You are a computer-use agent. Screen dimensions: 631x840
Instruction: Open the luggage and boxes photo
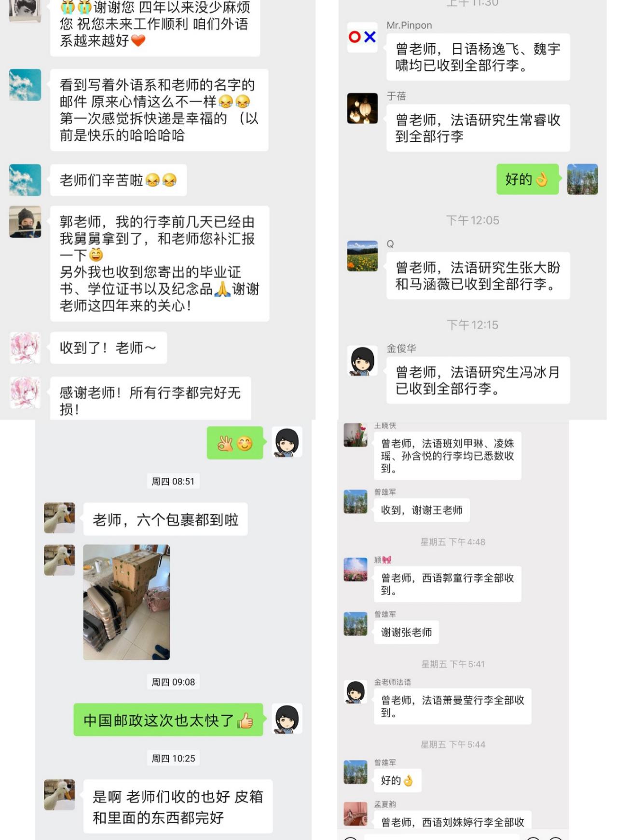pyautogui.click(x=126, y=602)
